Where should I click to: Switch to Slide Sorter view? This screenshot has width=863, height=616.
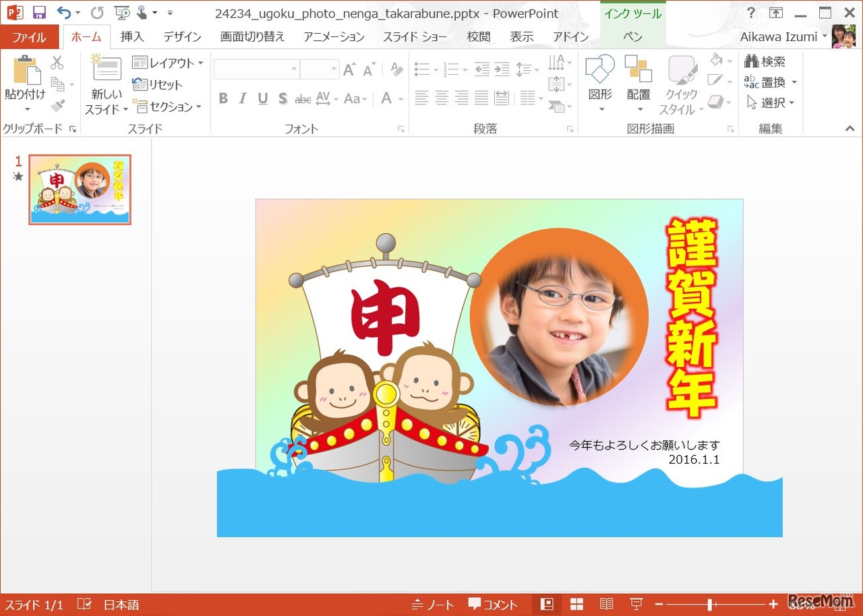[576, 605]
